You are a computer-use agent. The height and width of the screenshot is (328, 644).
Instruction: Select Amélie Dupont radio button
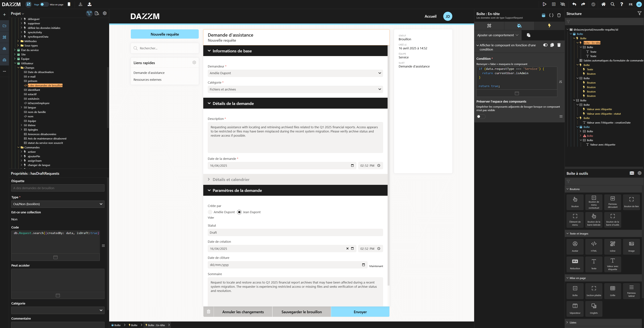coord(210,212)
